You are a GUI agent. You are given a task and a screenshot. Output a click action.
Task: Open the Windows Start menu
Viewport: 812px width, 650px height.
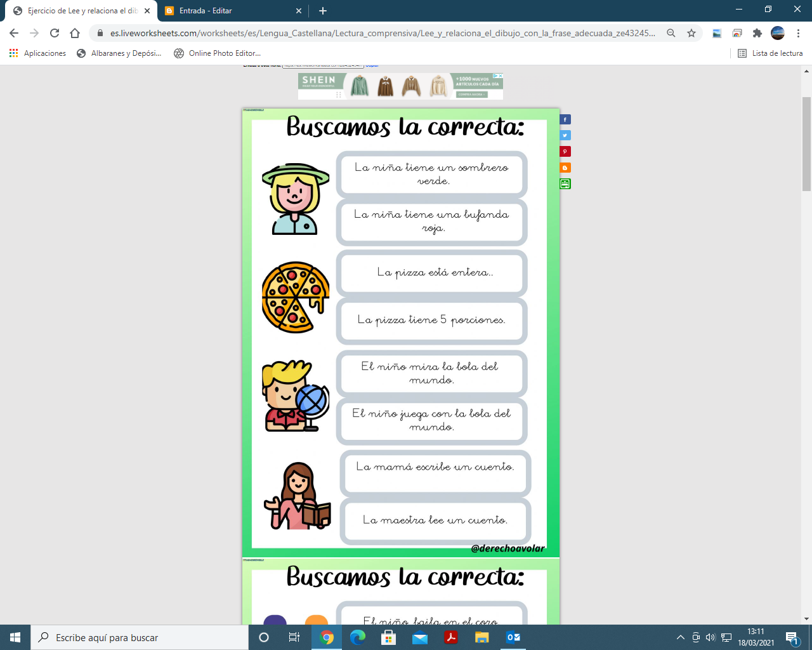[x=15, y=637]
